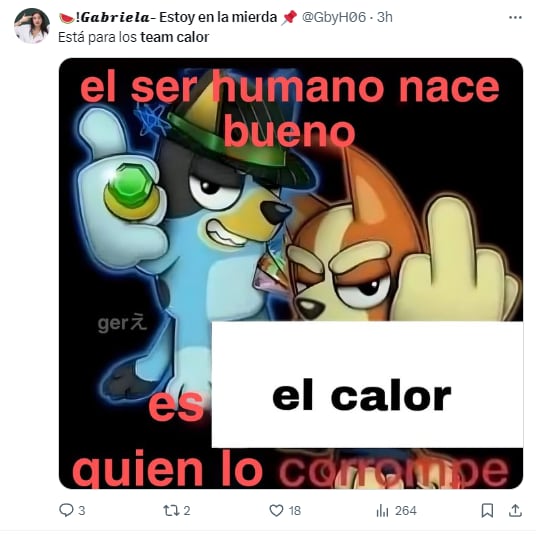Open view analytics bar chart icon
Image resolution: width=536 pixels, height=534 pixels.
tap(383, 511)
